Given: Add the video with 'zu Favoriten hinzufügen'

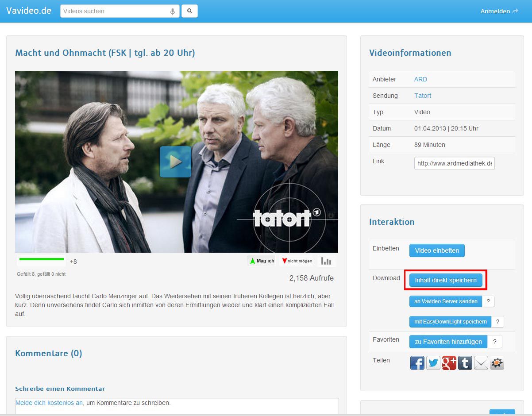Looking at the screenshot, I should click(448, 342).
